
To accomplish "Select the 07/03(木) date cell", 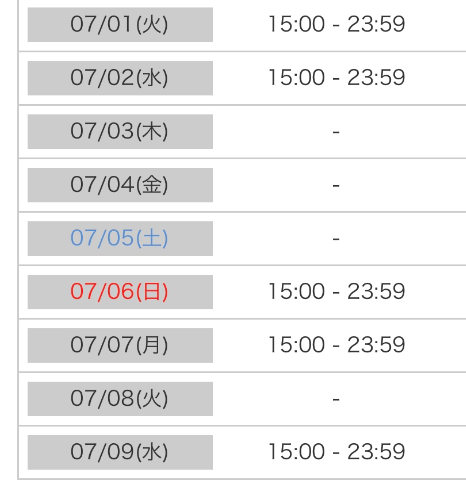I will tap(120, 131).
